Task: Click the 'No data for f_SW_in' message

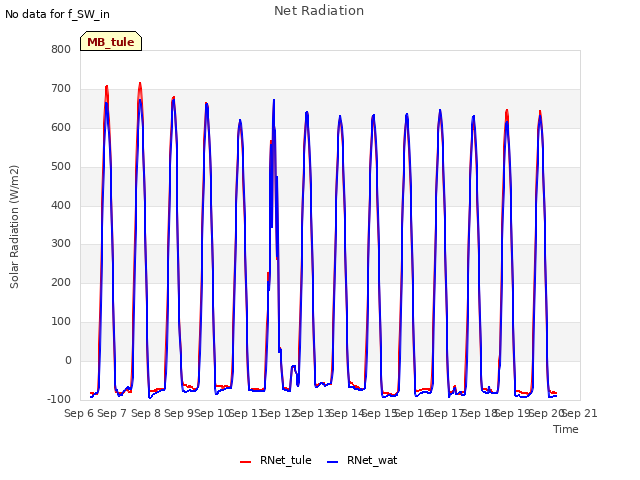Action: pos(57,14)
